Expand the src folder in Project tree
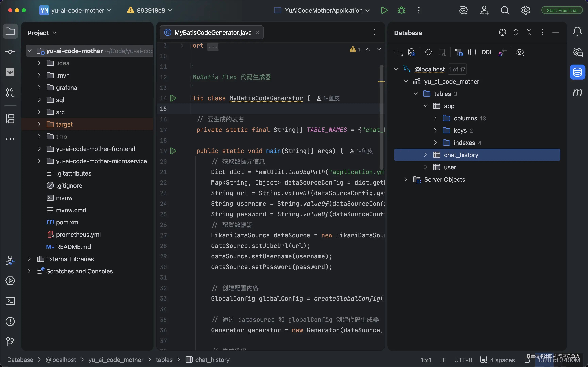 coord(39,112)
